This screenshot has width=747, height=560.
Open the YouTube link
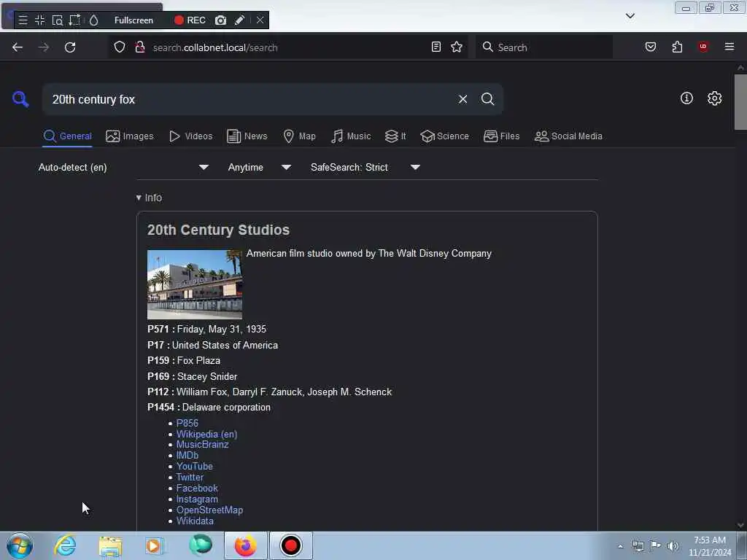194,466
